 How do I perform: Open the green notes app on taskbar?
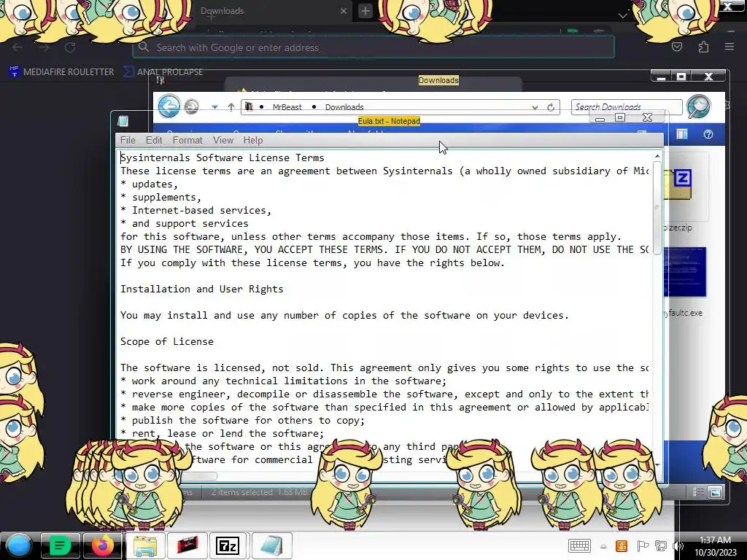click(60, 545)
